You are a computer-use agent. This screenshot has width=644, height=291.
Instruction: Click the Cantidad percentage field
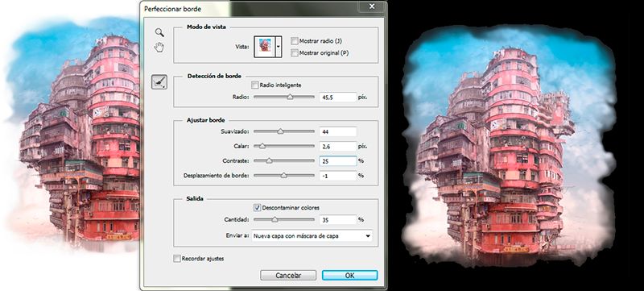pos(337,219)
